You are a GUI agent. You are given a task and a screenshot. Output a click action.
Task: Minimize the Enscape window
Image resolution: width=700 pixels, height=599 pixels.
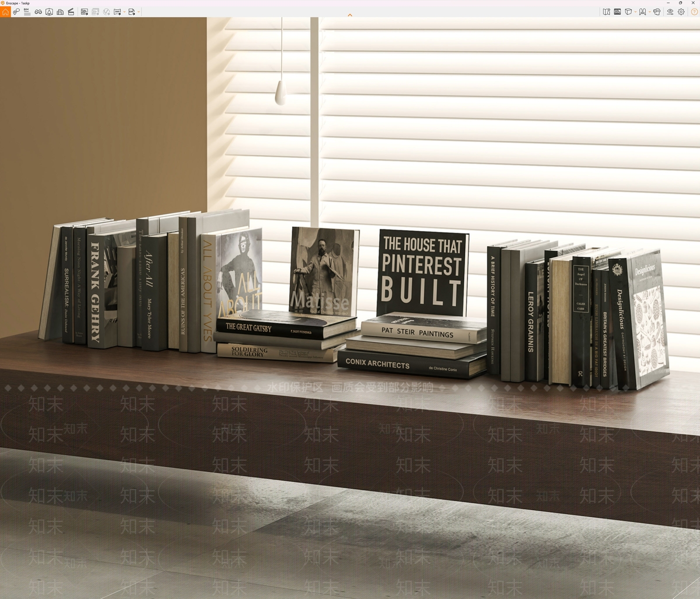(668, 3)
